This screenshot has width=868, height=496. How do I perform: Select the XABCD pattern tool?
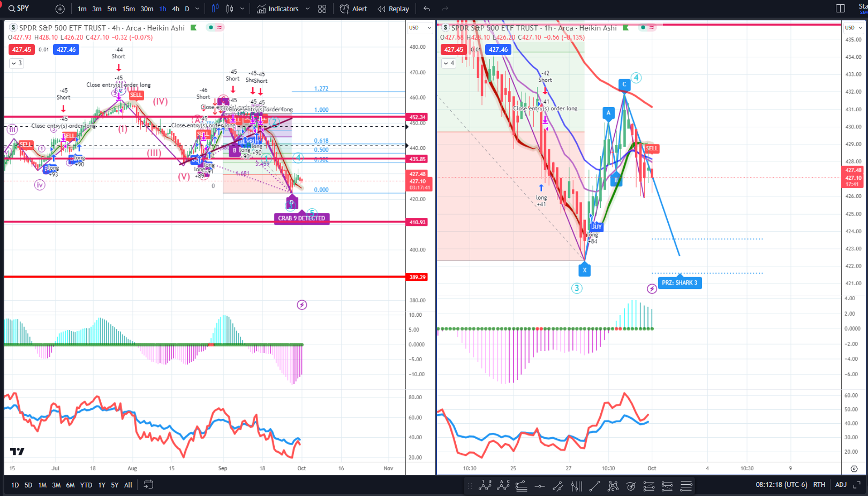click(613, 486)
